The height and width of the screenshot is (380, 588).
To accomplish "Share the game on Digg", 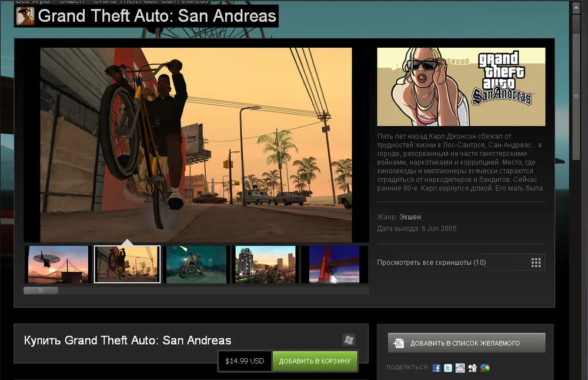I will [x=473, y=368].
